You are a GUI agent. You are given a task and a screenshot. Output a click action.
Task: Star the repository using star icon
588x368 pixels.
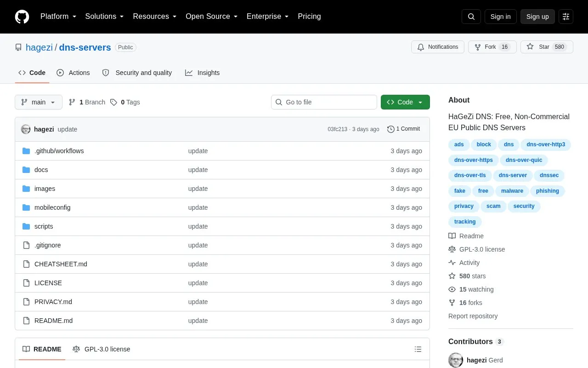pos(530,47)
